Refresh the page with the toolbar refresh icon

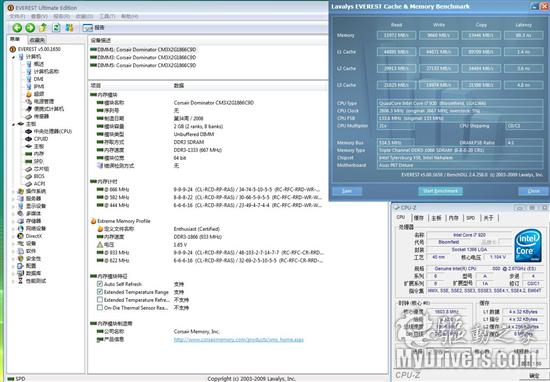pos(56,28)
